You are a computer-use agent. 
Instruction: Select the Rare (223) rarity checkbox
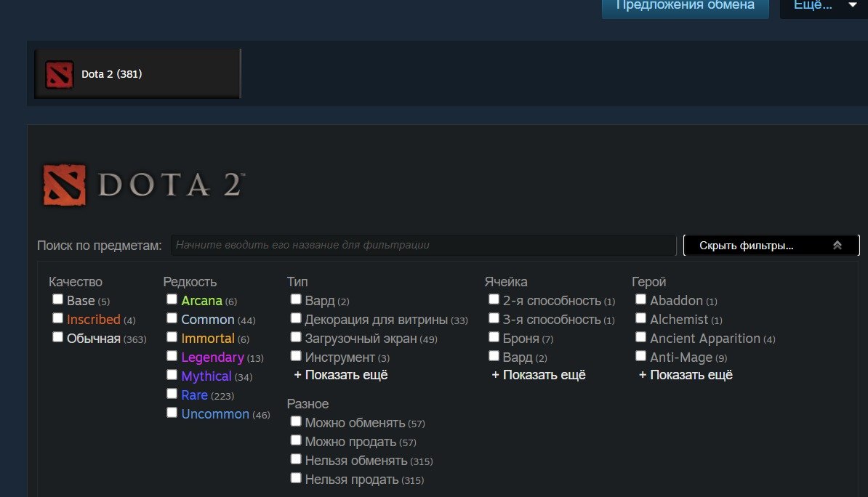pos(172,394)
